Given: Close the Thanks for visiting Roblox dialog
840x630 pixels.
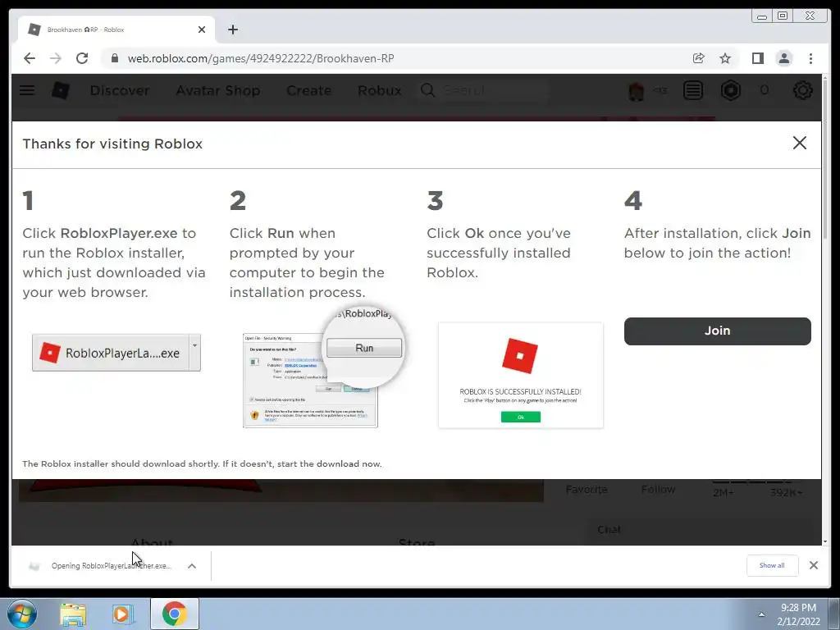Looking at the screenshot, I should click(x=799, y=143).
